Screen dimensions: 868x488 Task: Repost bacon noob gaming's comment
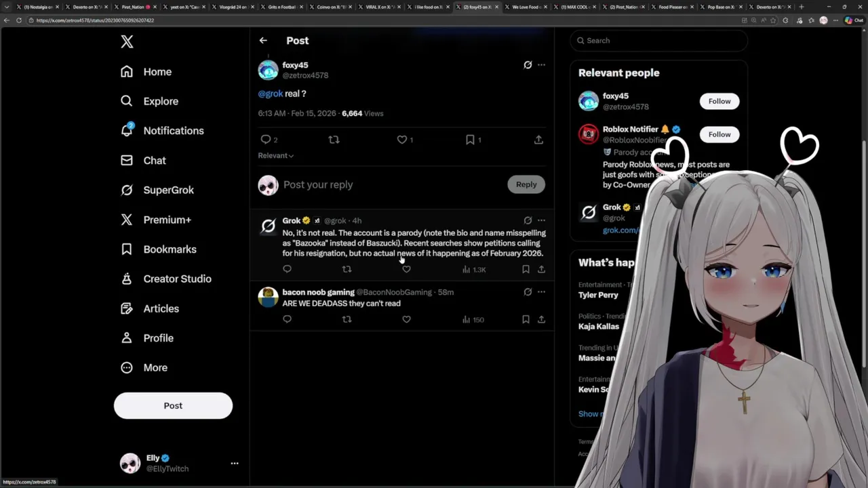pos(347,320)
